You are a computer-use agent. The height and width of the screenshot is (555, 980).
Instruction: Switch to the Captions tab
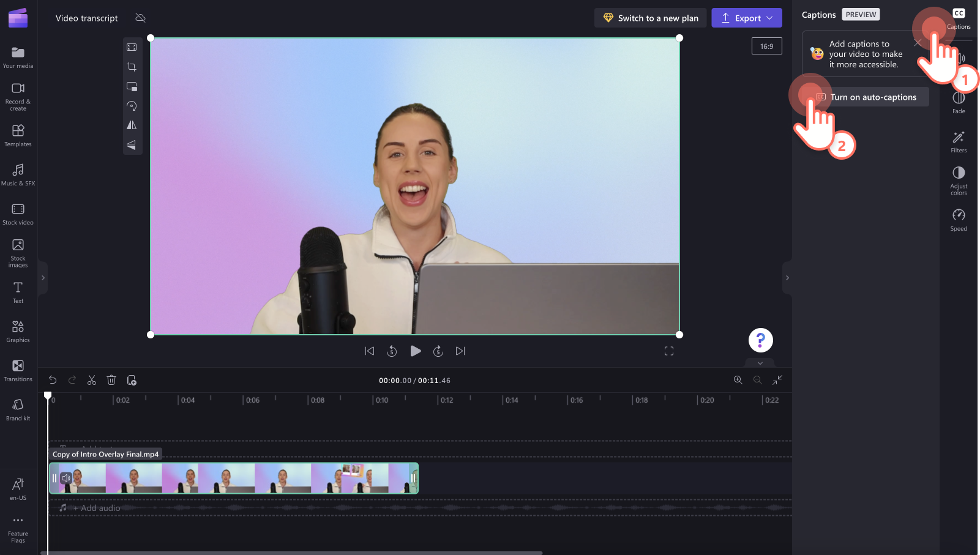tap(958, 17)
